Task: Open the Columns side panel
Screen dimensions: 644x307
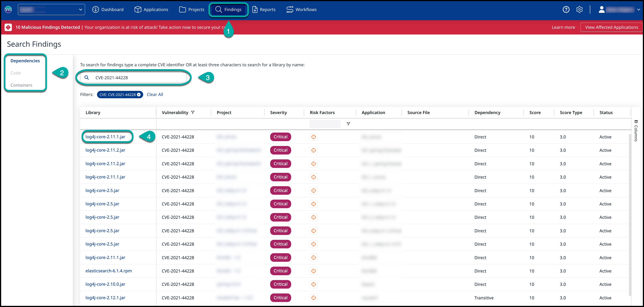Action: (x=636, y=131)
